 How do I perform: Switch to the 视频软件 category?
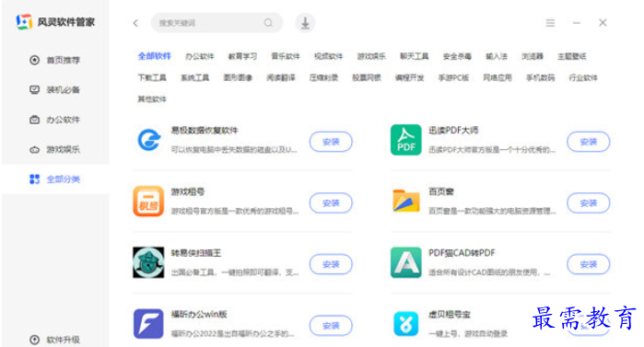[x=329, y=56]
